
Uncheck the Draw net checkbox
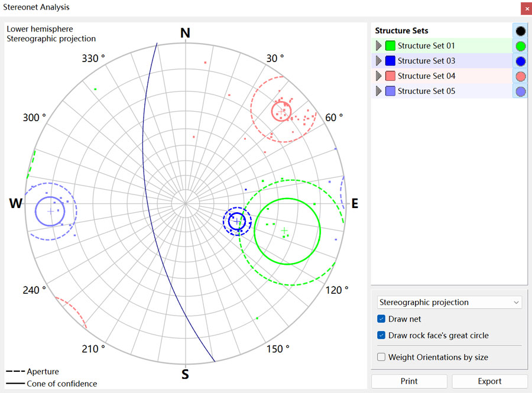click(x=381, y=319)
